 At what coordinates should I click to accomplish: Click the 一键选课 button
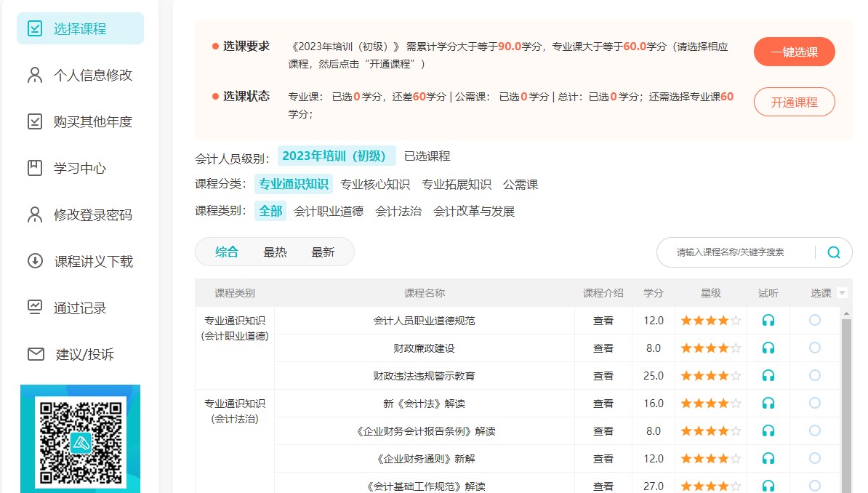click(794, 52)
